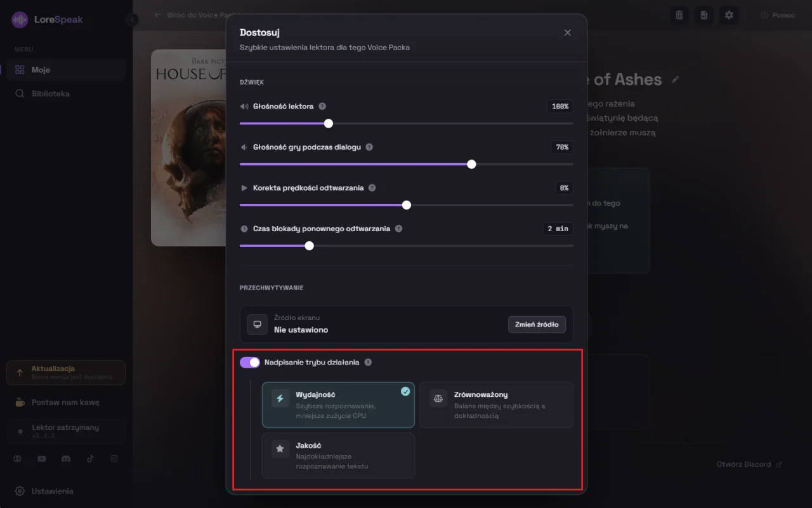Click the DŹWIĘK section heading

(252, 83)
